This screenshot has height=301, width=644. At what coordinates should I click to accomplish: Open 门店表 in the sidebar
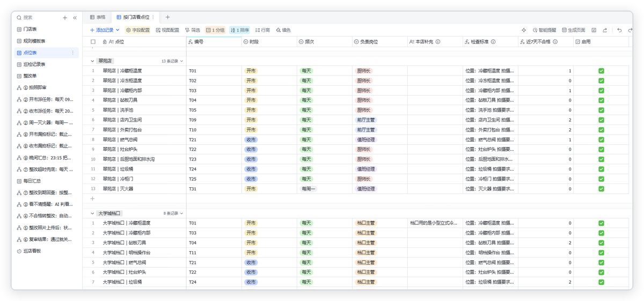click(47, 29)
